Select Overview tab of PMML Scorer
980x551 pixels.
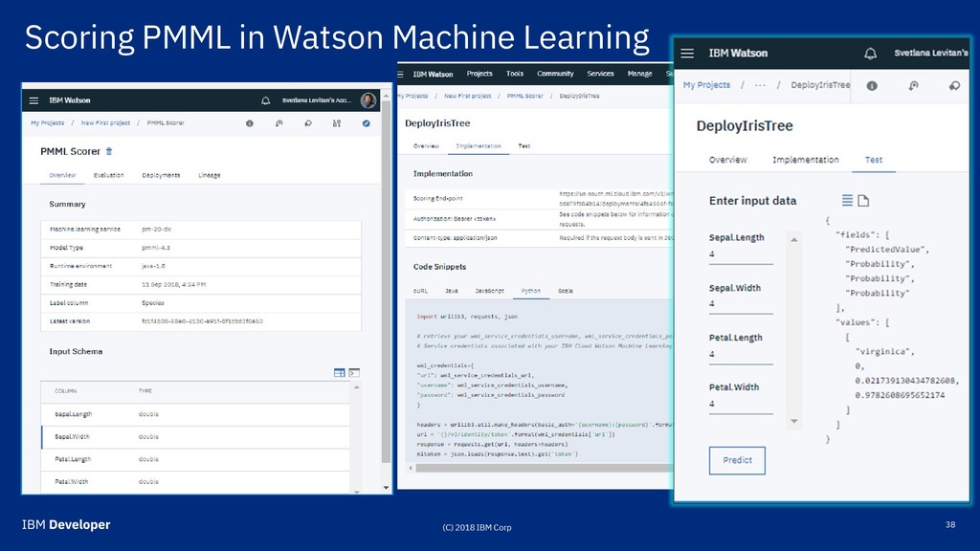62,175
